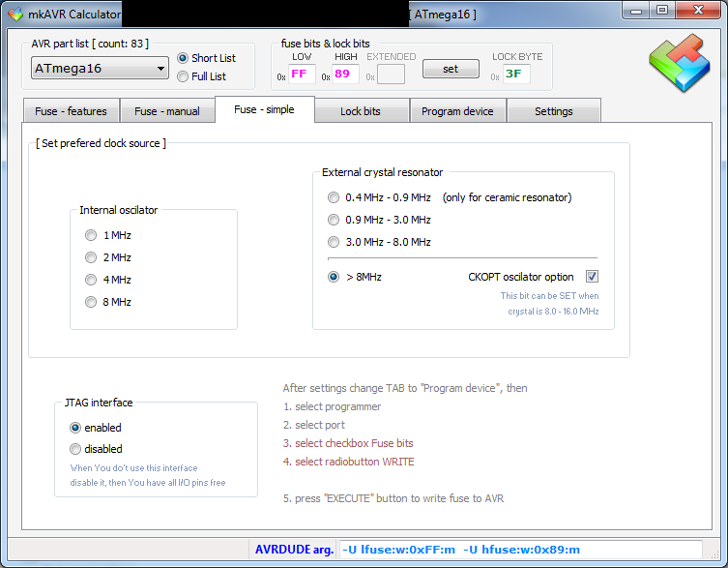
Task: Click the 'AVR part list [ count: 83 ]' label
Action: click(90, 44)
